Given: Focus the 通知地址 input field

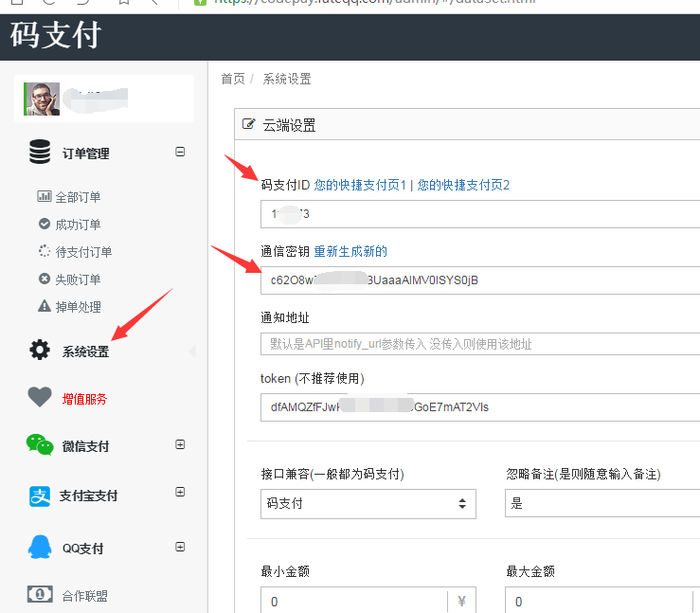Looking at the screenshot, I should click(x=480, y=344).
